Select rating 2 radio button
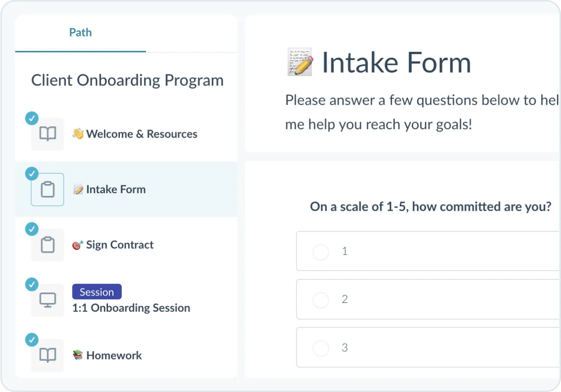561x392 pixels. 321,300
